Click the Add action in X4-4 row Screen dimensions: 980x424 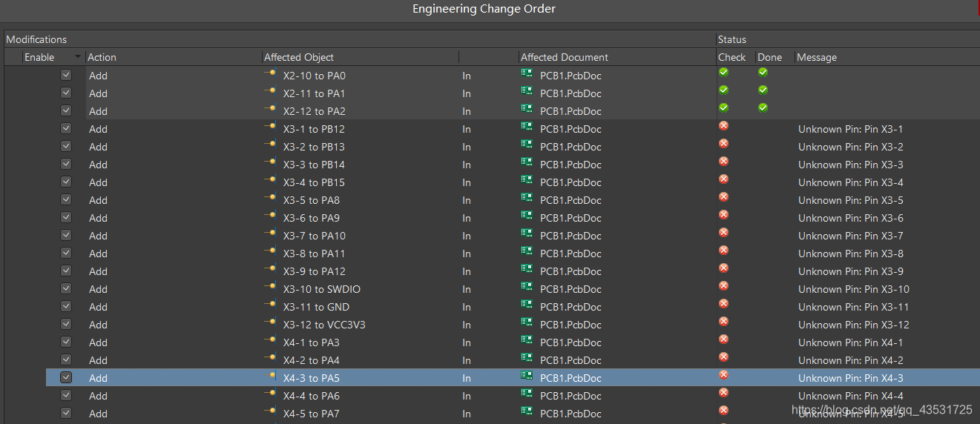98,396
